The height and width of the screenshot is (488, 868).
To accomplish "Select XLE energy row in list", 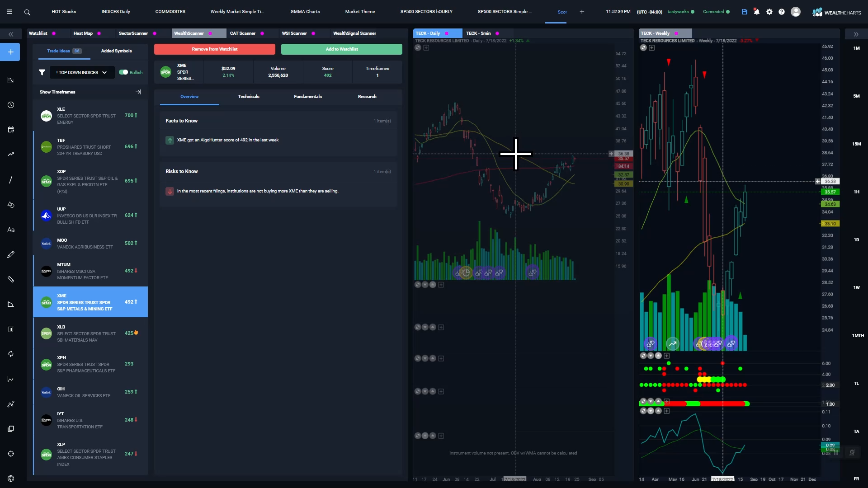I will (90, 116).
